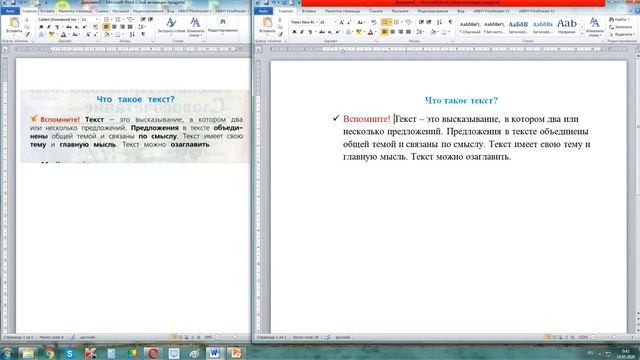Switch to Insert tab in right window

(x=309, y=11)
